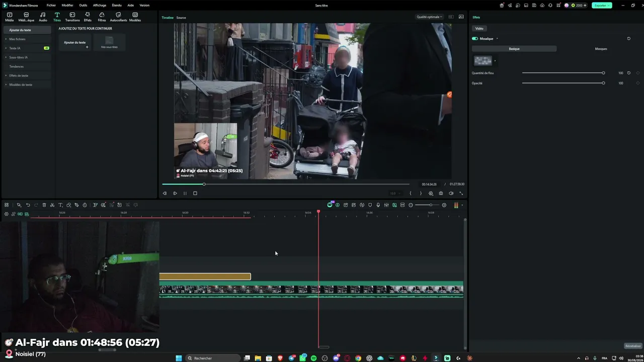
Task: Delete the selected clip with trash icon
Action: coord(44,205)
